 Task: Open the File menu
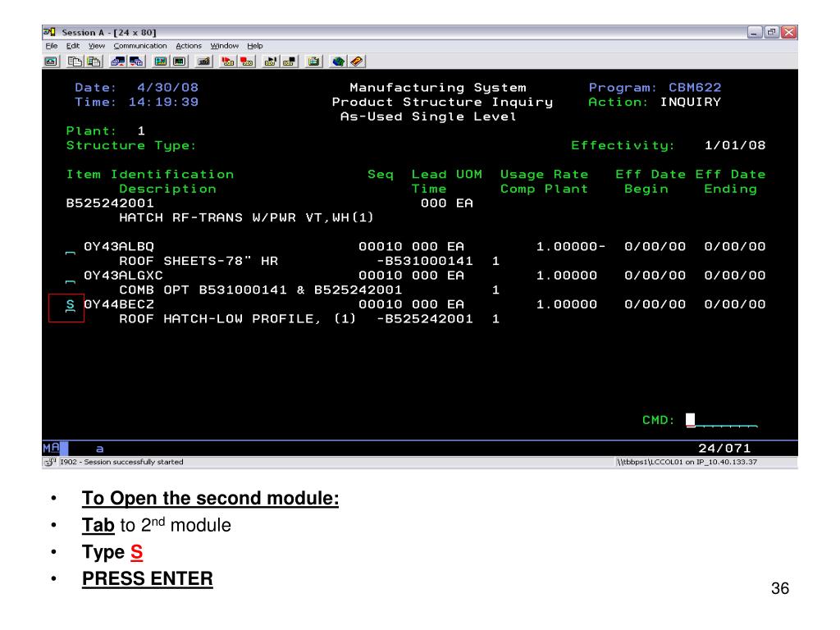52,46
